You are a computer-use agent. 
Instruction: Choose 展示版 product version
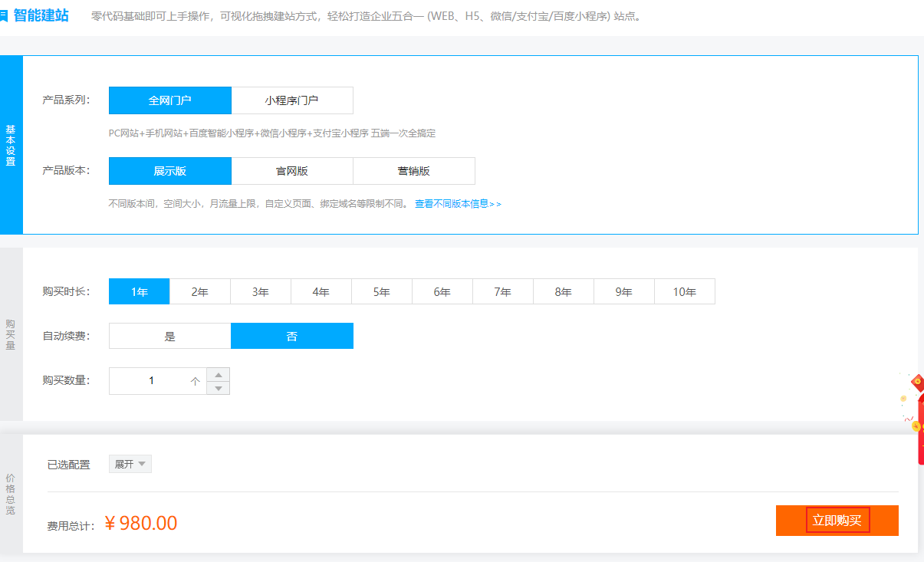coord(170,171)
